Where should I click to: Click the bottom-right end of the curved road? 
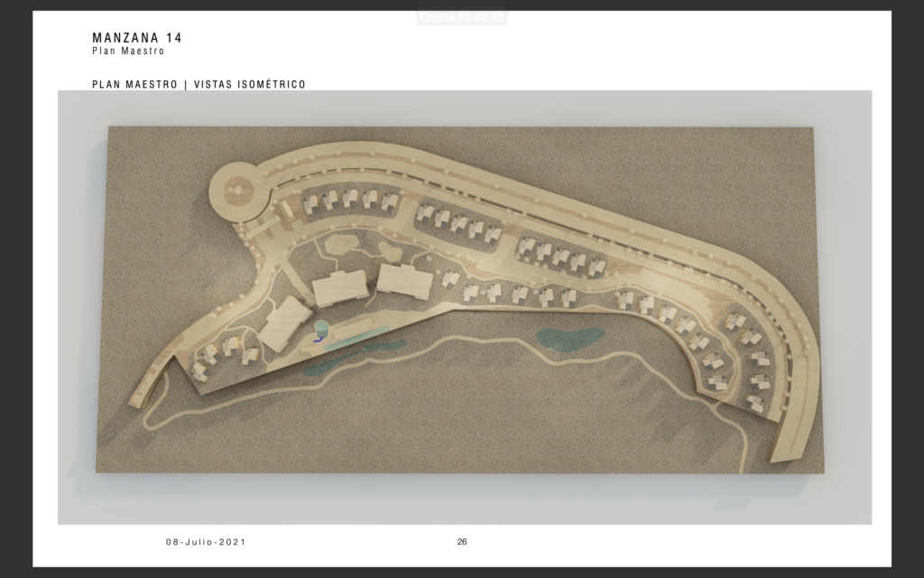781,452
